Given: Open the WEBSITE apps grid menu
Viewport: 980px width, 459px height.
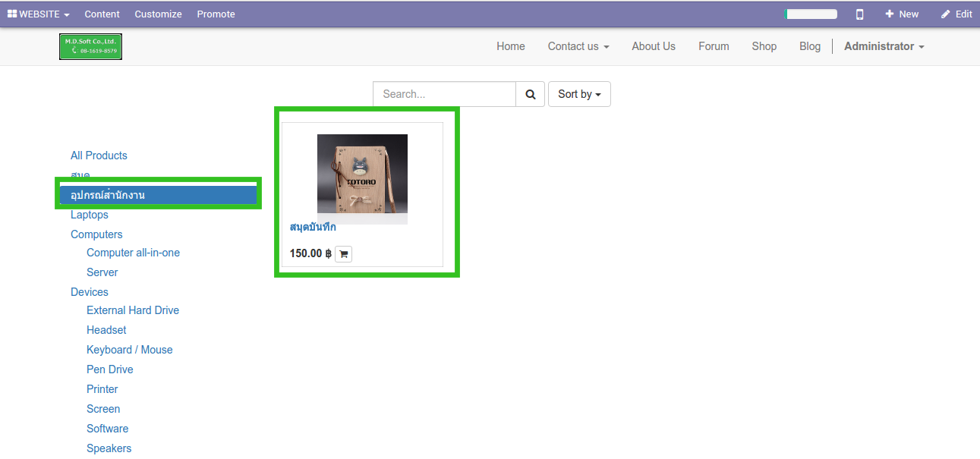Looking at the screenshot, I should pos(38,14).
